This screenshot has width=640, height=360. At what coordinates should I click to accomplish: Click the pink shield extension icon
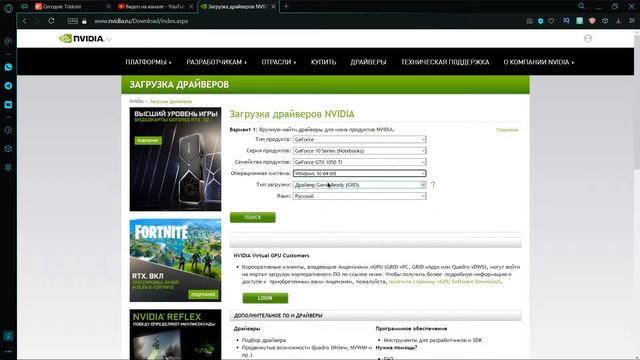pos(592,20)
